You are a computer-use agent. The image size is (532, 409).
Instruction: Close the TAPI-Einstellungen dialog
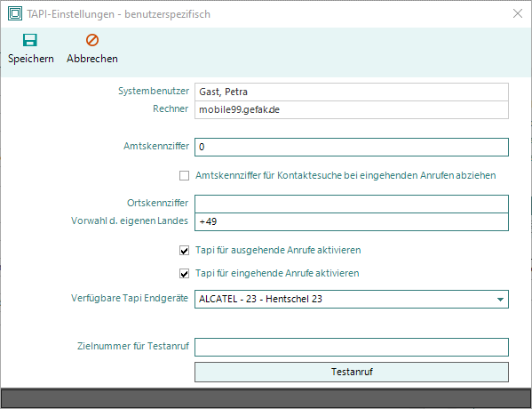coord(518,13)
